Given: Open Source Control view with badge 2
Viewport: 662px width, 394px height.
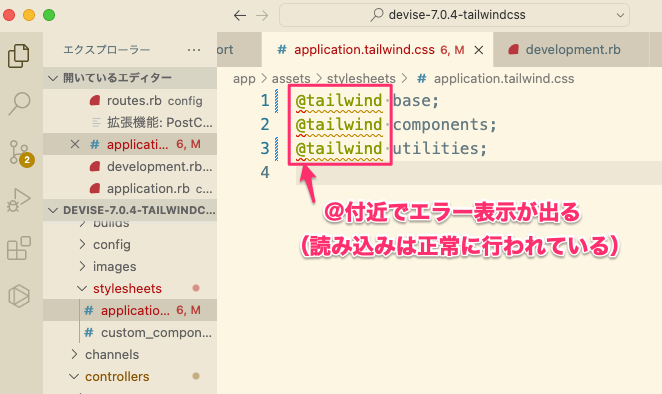Looking at the screenshot, I should (20, 153).
